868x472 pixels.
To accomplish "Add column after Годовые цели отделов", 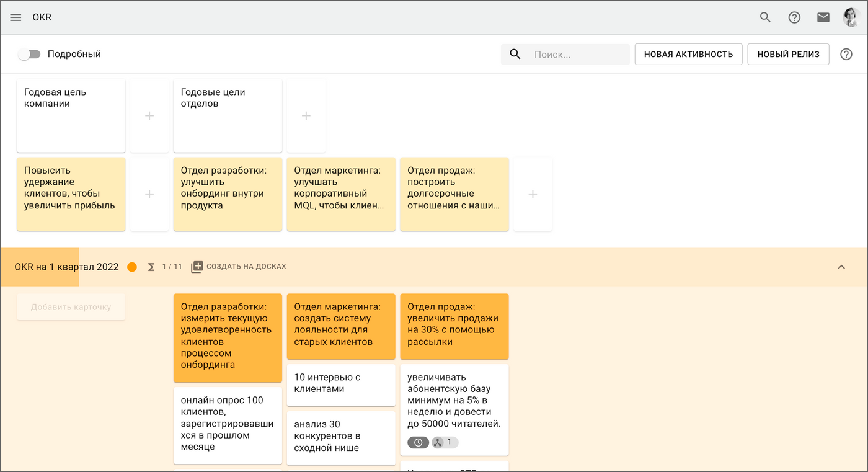I will coord(306,115).
